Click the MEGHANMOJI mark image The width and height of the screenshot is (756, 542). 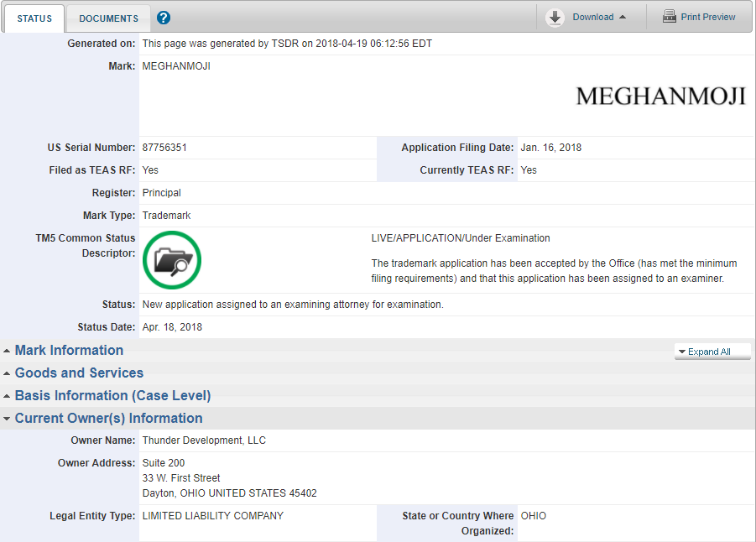coord(660,96)
